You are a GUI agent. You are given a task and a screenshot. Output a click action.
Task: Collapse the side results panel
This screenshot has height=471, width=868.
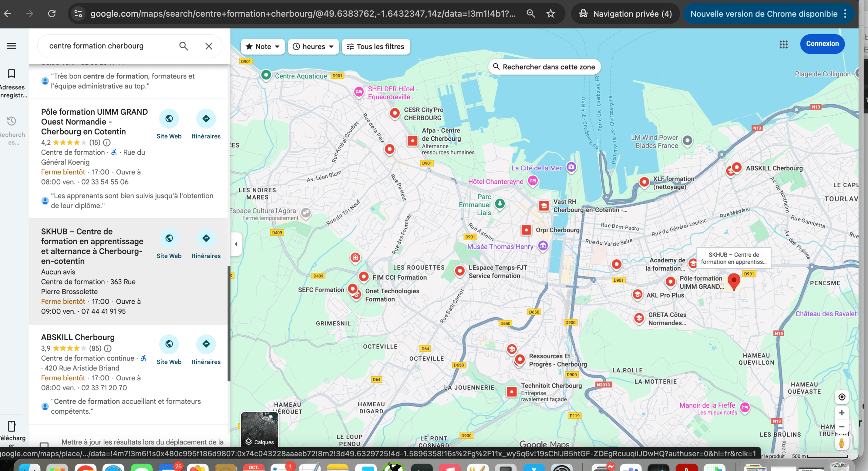tap(236, 244)
